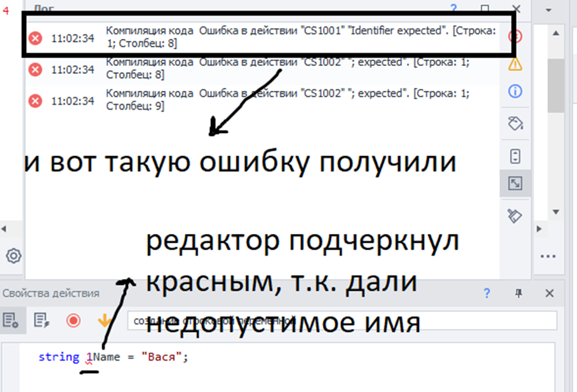
Task: Click the color tag filter icon
Action: 515,124
